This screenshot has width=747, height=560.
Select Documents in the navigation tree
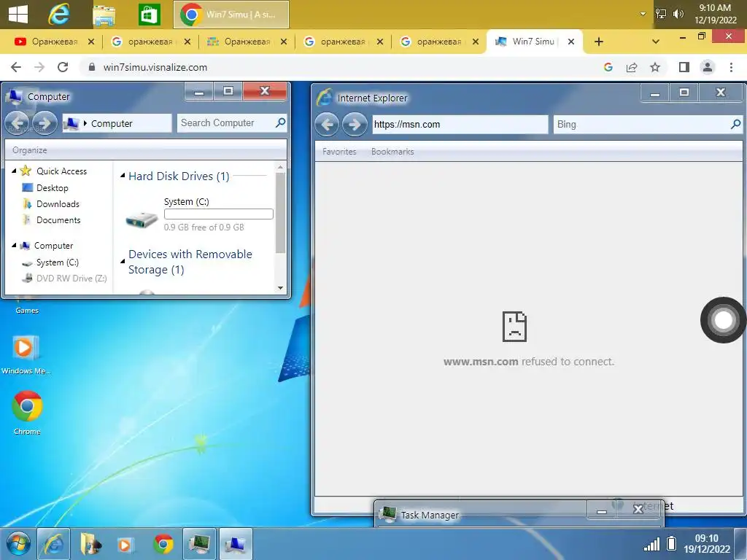(58, 220)
